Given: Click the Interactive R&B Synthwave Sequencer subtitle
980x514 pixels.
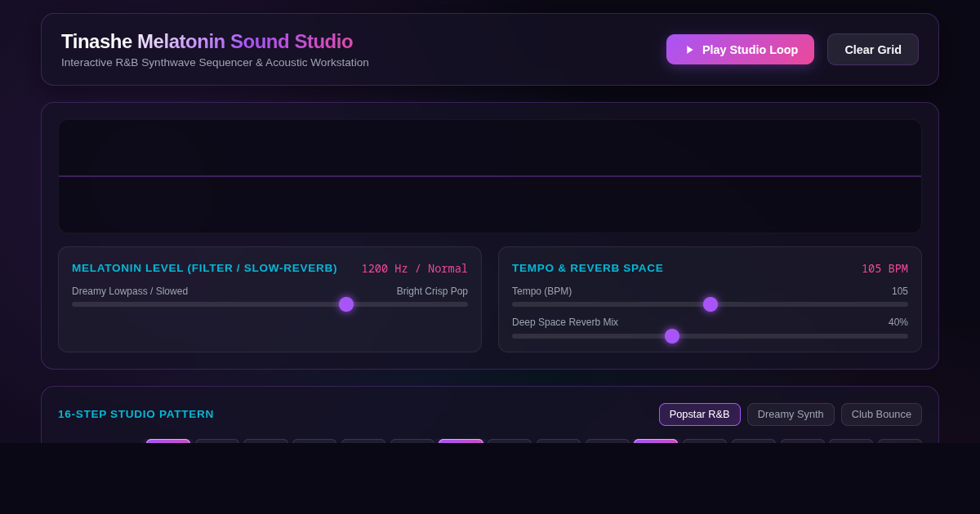Looking at the screenshot, I should 215,63.
